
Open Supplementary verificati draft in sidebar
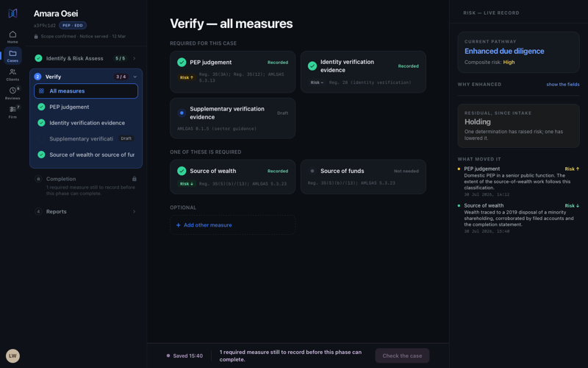coord(86,139)
